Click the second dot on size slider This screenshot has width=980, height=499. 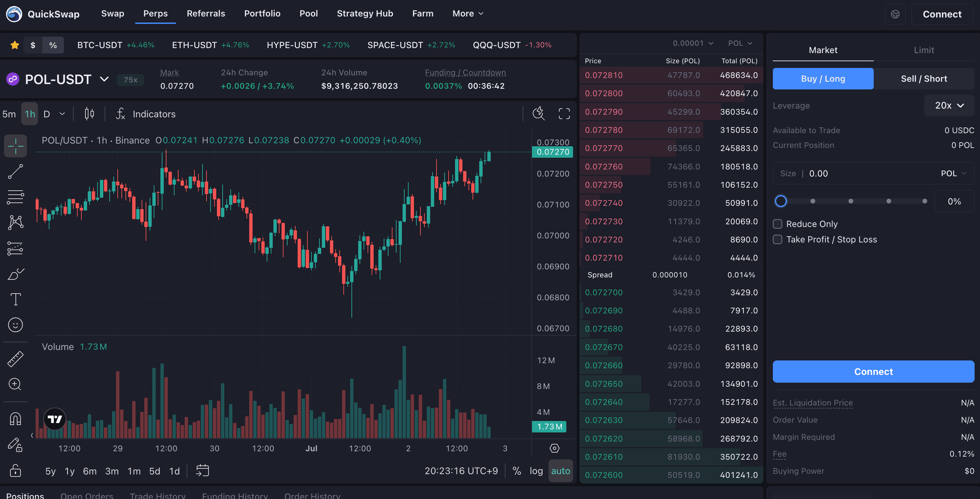point(813,201)
